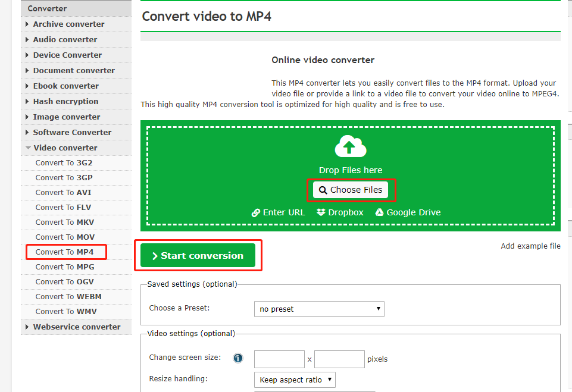Collapse the Video converter section
Viewport: 572px width, 392px height.
click(65, 148)
